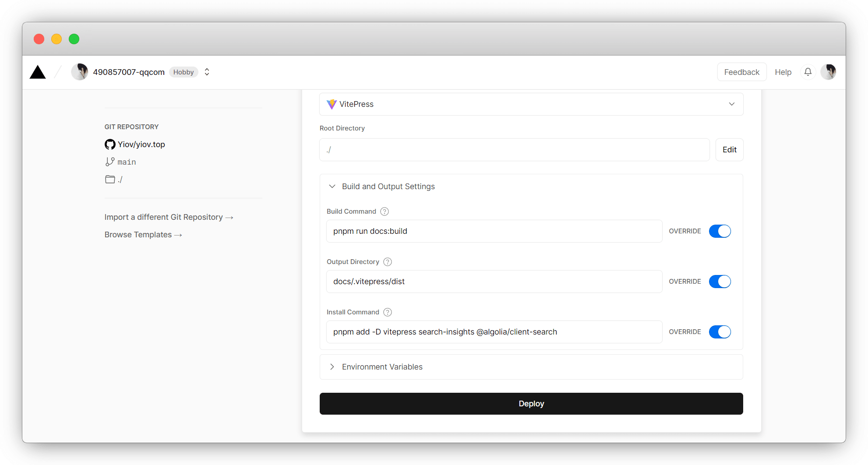Open the Help menu
Viewport: 868px width, 465px height.
pyautogui.click(x=783, y=72)
